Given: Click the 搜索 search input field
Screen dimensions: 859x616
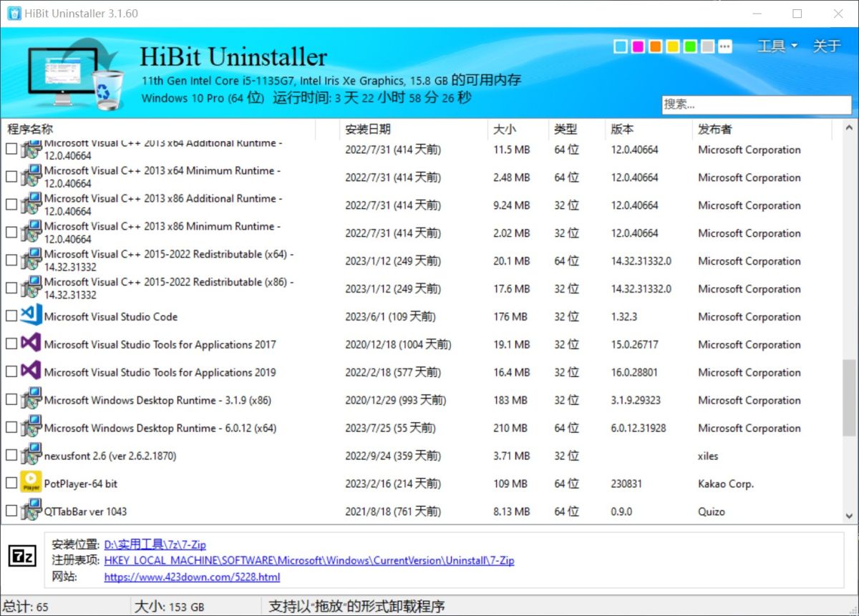Looking at the screenshot, I should (x=757, y=104).
